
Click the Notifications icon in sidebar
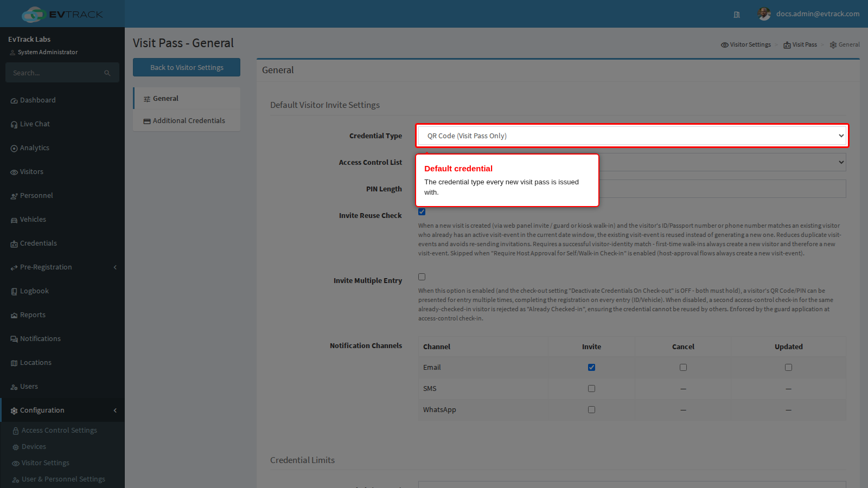tap(14, 339)
